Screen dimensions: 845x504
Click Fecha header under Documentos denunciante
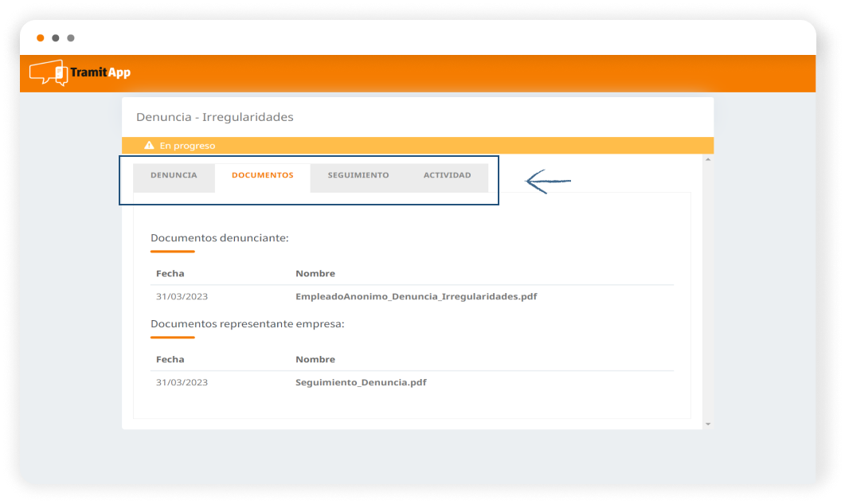(x=170, y=273)
